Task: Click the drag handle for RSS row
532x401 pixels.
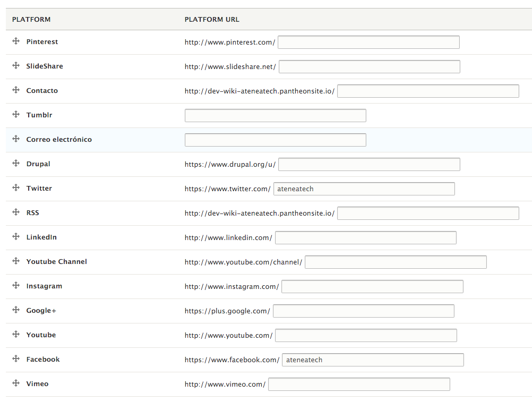Action: coord(16,212)
